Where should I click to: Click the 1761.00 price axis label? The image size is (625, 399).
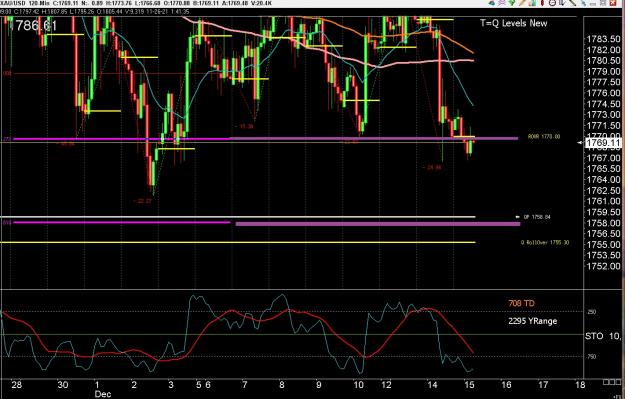603,201
